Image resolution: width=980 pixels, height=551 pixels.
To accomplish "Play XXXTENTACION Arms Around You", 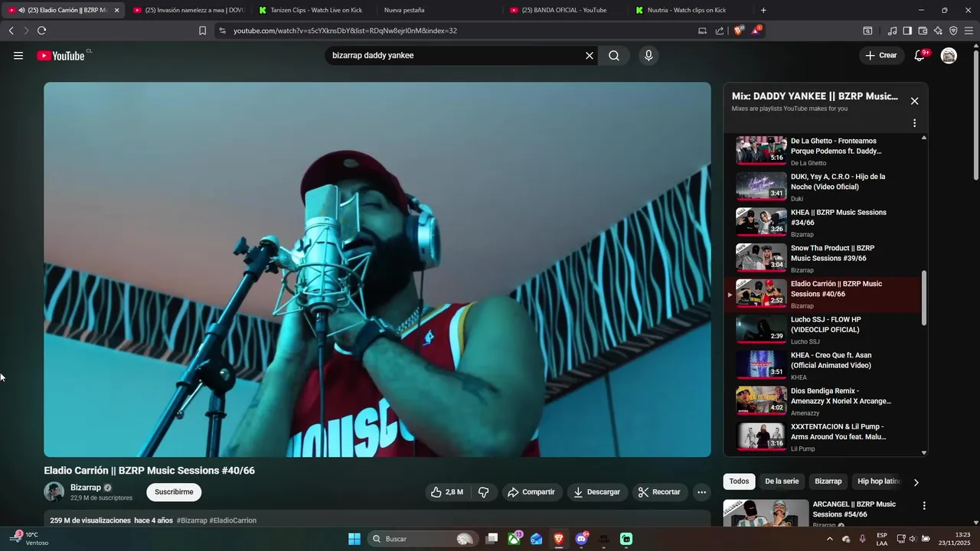I will (x=823, y=437).
